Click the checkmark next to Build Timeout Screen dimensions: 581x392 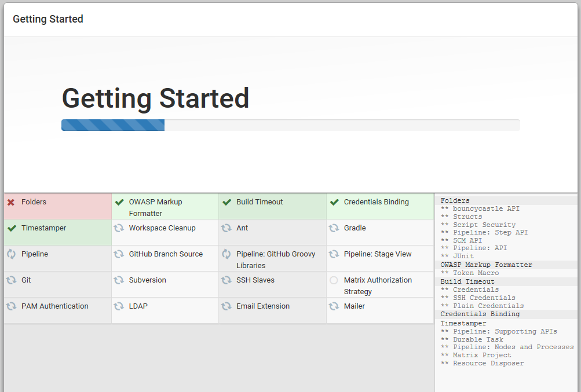pos(226,202)
